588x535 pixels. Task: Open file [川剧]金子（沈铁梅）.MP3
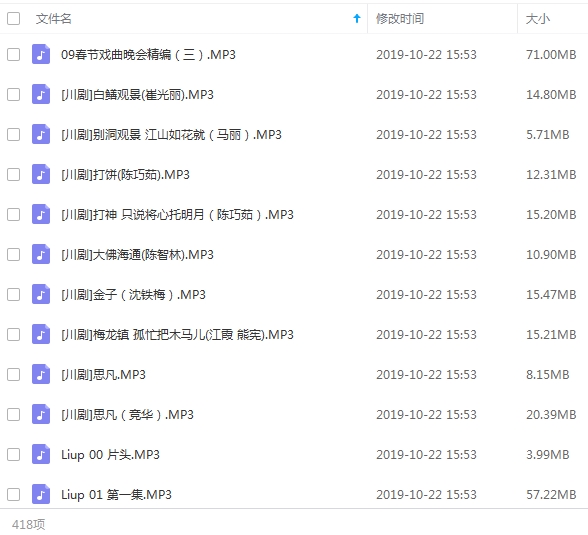click(133, 295)
